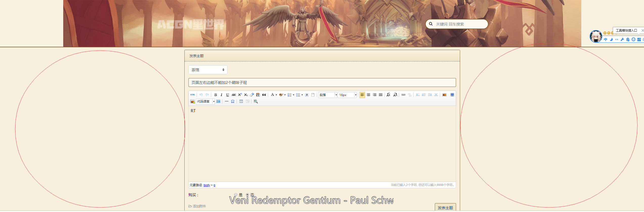This screenshot has width=644, height=212.
Task: Open the preview magnifier icon
Action: click(256, 101)
